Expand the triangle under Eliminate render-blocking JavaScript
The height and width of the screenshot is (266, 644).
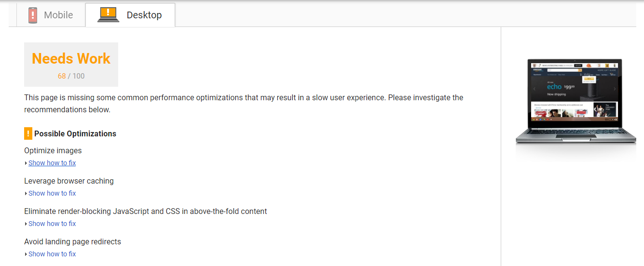click(26, 224)
